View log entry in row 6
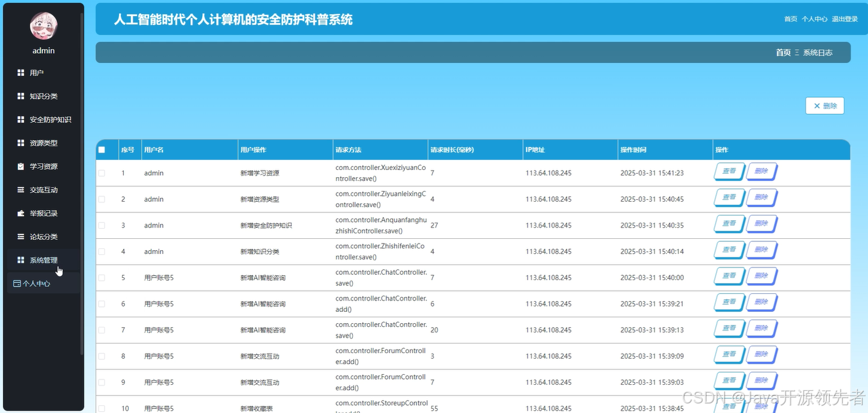 click(729, 303)
